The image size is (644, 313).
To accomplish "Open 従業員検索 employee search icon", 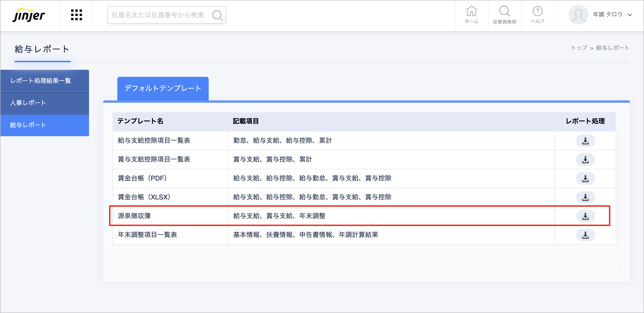I will click(x=504, y=15).
